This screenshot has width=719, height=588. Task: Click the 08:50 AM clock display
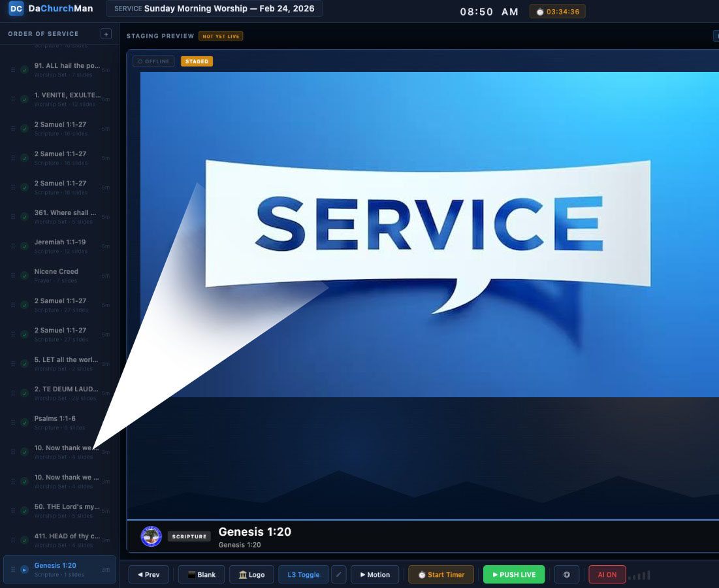[489, 12]
